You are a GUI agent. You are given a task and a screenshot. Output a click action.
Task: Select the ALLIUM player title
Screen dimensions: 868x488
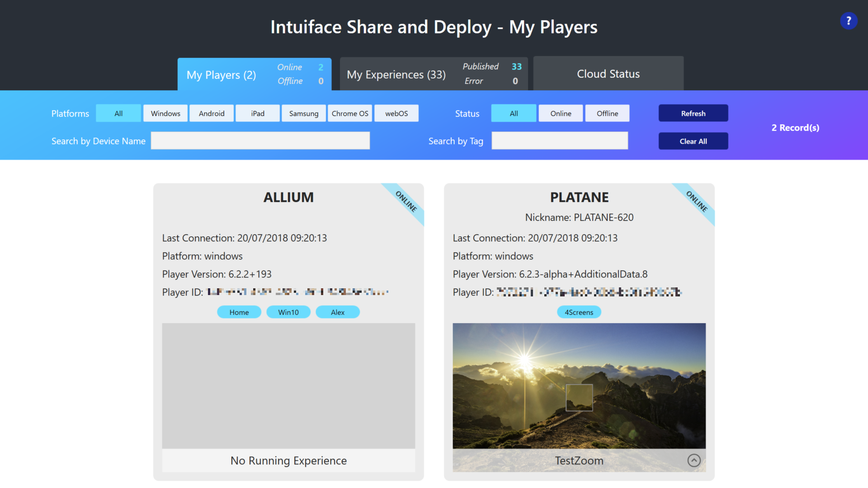tap(288, 197)
